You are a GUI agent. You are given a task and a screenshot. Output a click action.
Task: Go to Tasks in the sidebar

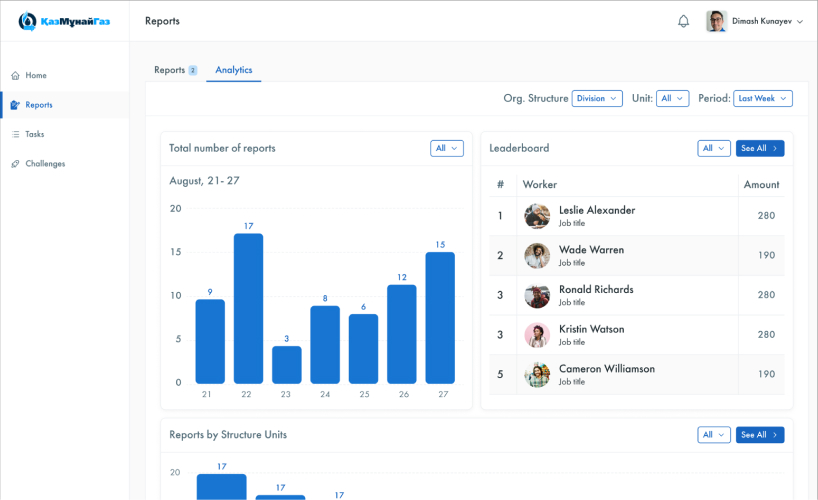(35, 134)
